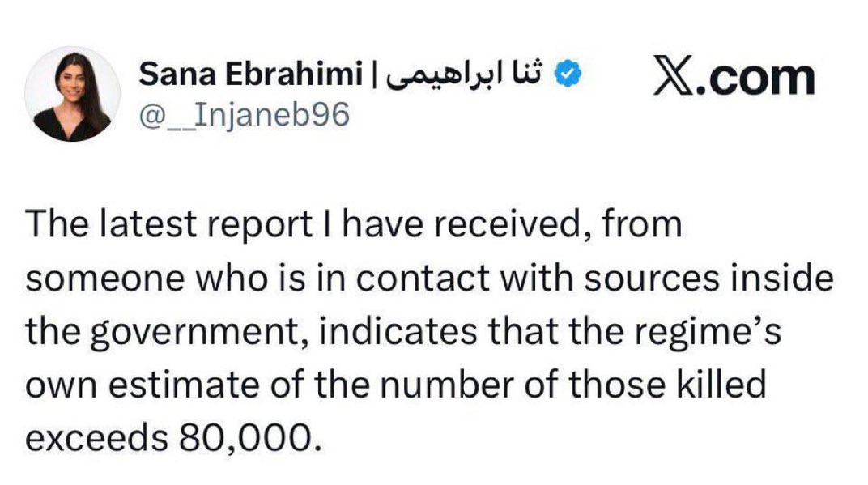The height and width of the screenshot is (485, 868).
Task: Click the blue verified checkmark badge
Action: 569,75
